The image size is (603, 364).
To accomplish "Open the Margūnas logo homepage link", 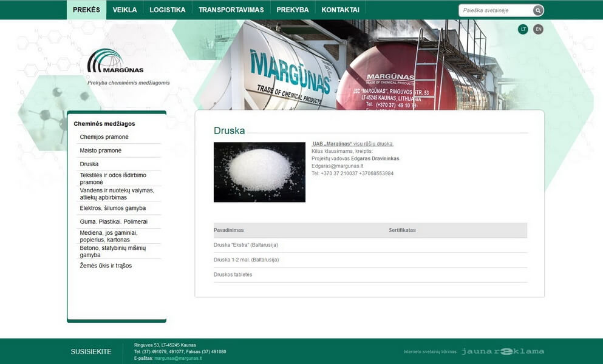I will pyautogui.click(x=115, y=61).
